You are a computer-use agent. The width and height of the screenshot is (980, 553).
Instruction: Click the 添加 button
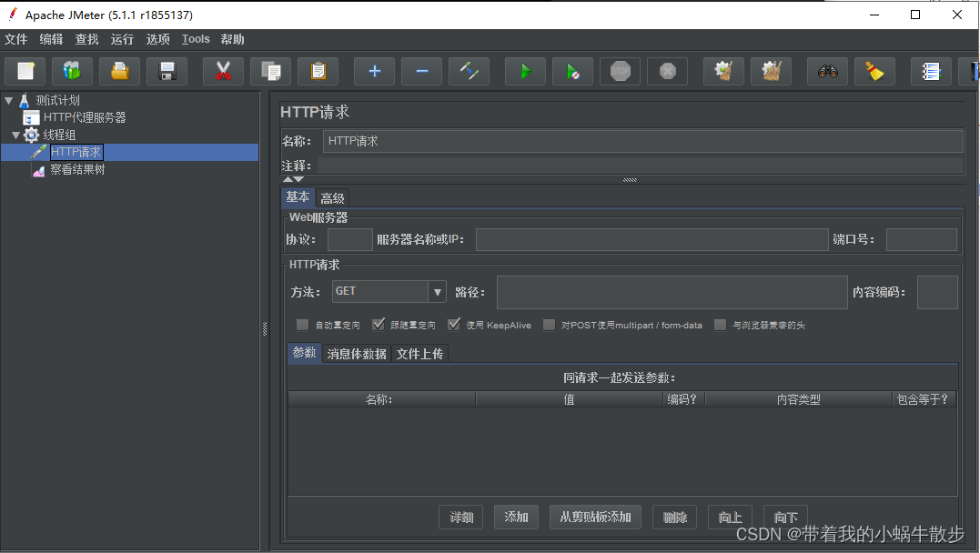point(516,518)
